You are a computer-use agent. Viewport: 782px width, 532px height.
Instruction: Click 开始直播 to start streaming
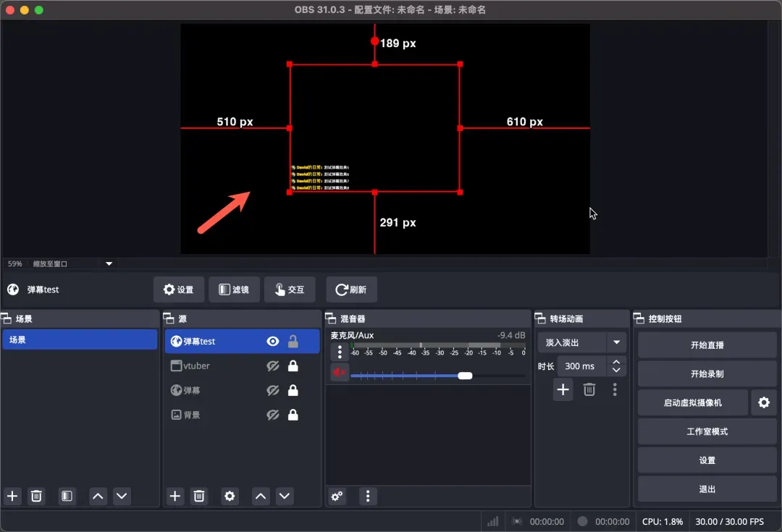(x=707, y=345)
